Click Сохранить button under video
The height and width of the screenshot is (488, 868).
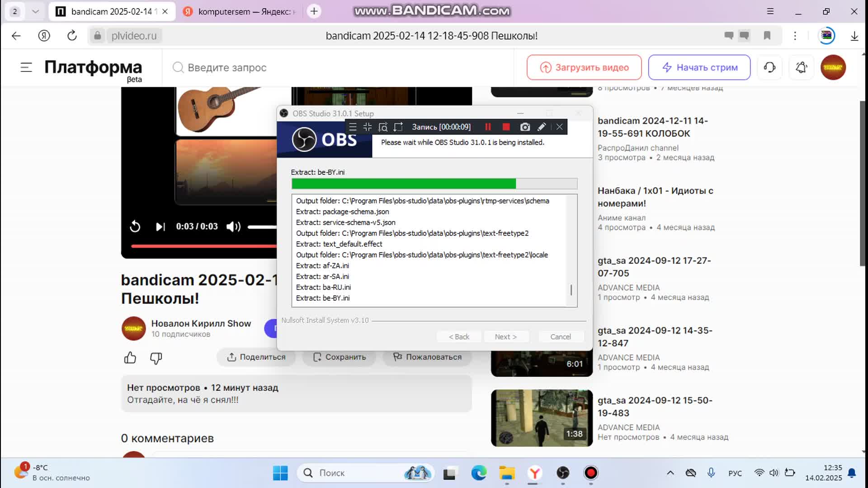tap(339, 357)
